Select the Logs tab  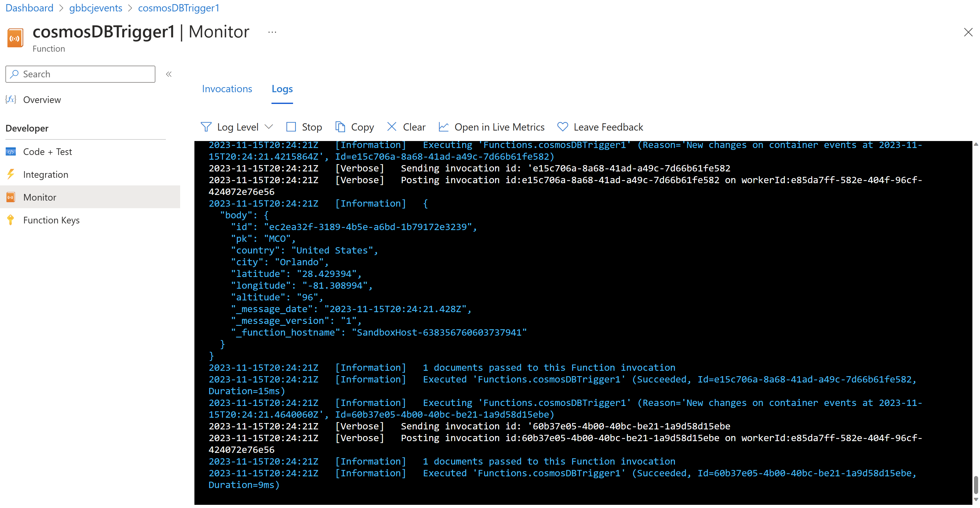tap(282, 89)
